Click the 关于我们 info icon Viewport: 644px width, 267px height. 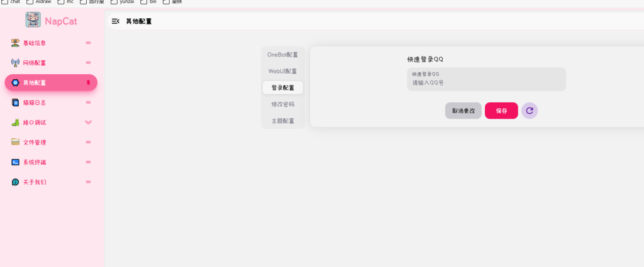[16, 182]
